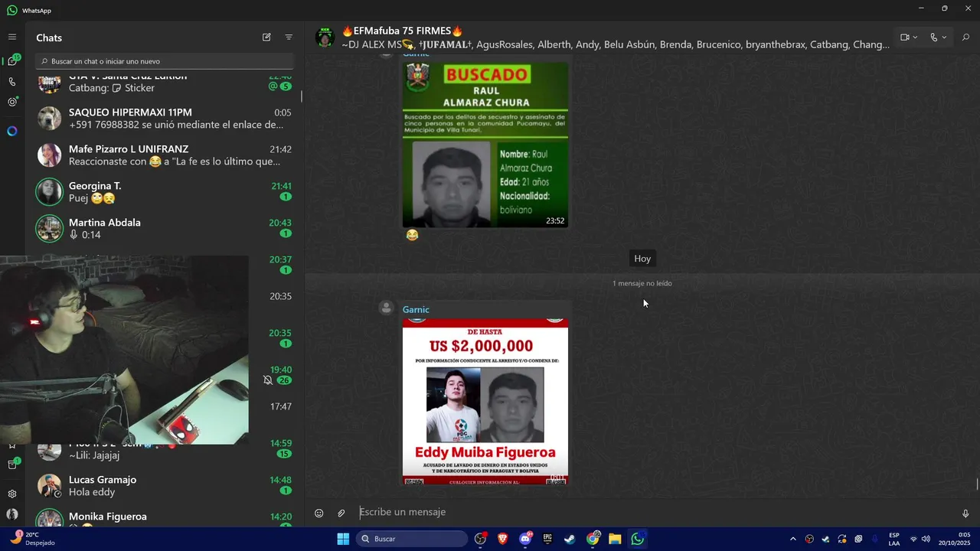Click sender name Garnic above reward image
Image resolution: width=980 pixels, height=551 pixels.
[416, 309]
